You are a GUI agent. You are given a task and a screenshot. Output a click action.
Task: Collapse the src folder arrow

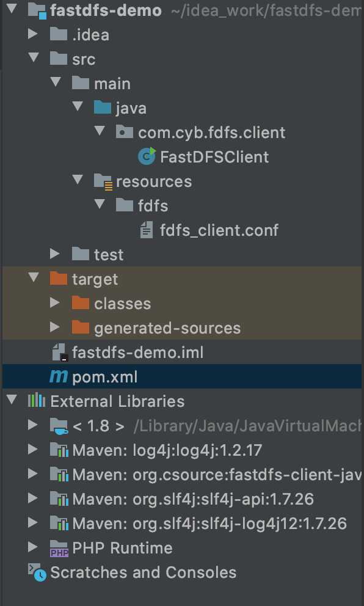(34, 59)
